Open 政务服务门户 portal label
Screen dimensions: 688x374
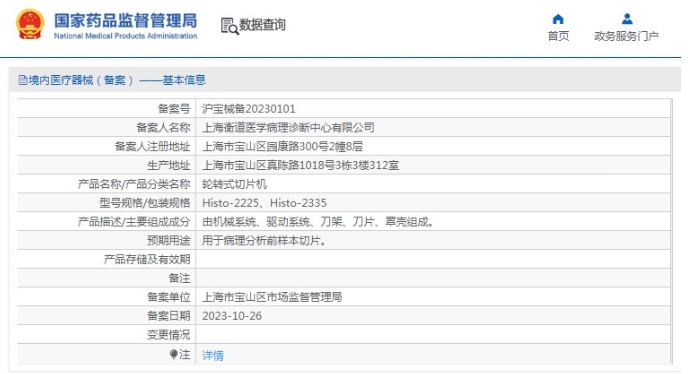coord(626,36)
